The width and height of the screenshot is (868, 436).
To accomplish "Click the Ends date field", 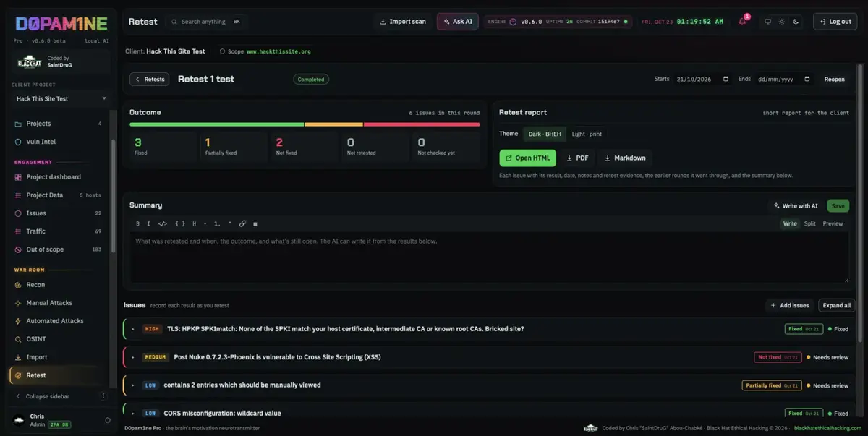I will pos(784,79).
